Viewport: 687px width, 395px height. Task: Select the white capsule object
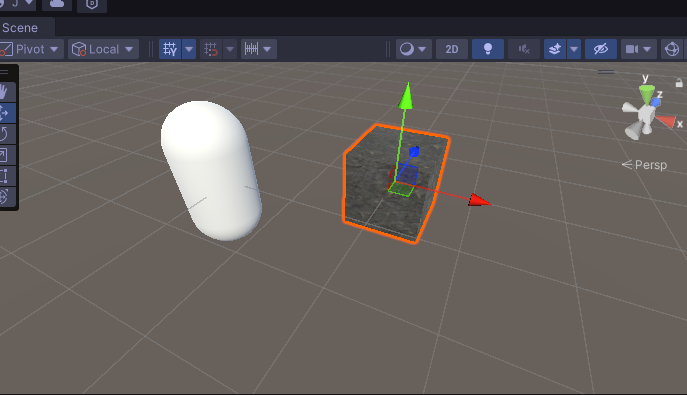point(211,170)
